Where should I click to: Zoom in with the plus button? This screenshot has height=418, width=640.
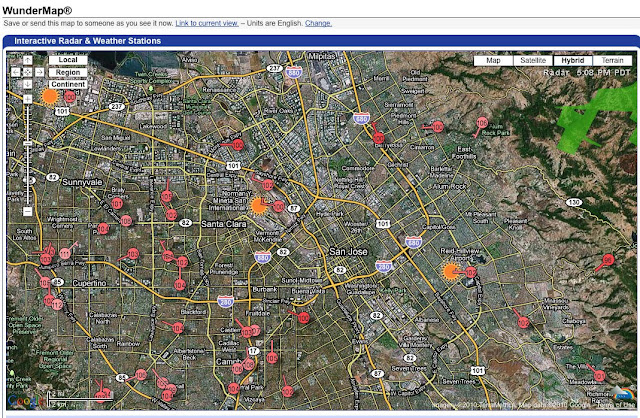27,99
